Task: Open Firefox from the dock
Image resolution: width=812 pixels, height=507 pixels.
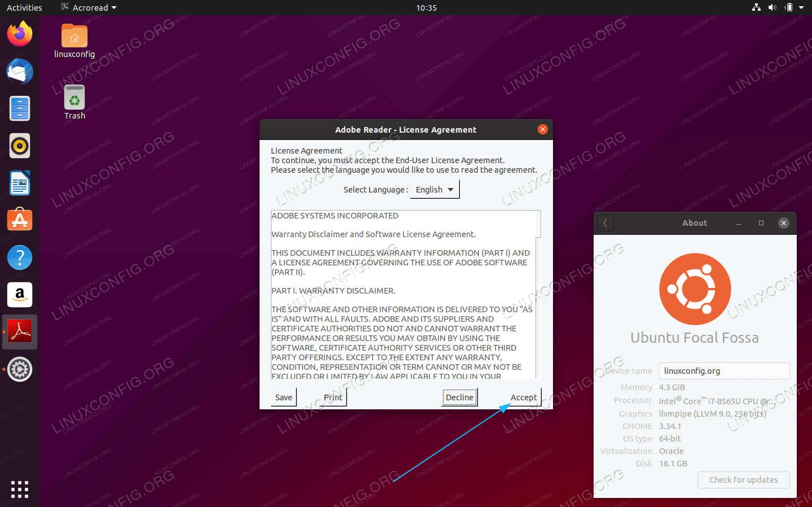Action: click(20, 34)
